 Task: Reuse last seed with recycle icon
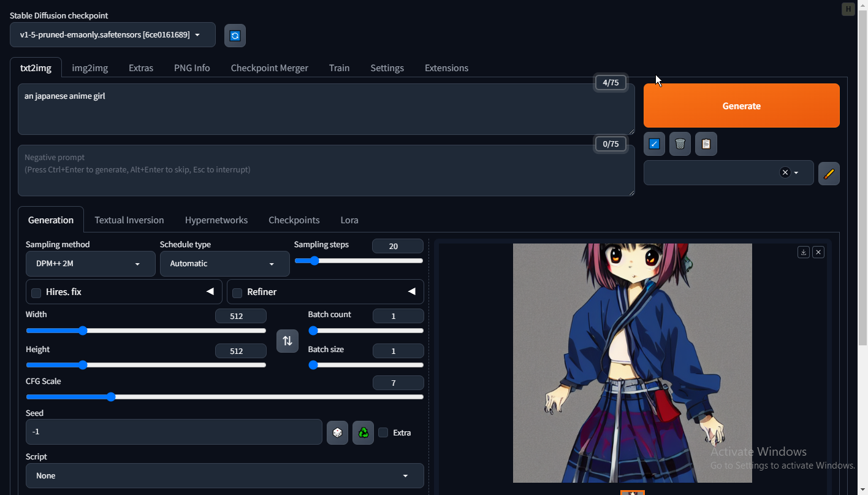pyautogui.click(x=363, y=432)
